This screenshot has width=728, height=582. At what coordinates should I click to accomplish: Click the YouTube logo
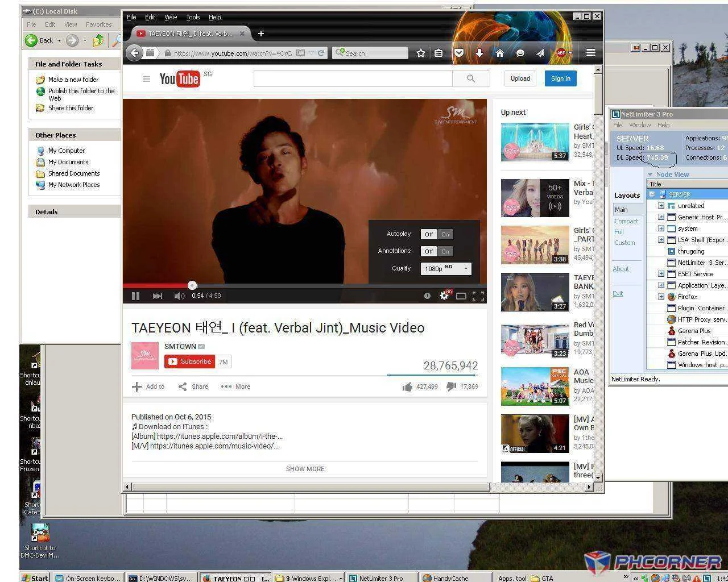coord(179,79)
